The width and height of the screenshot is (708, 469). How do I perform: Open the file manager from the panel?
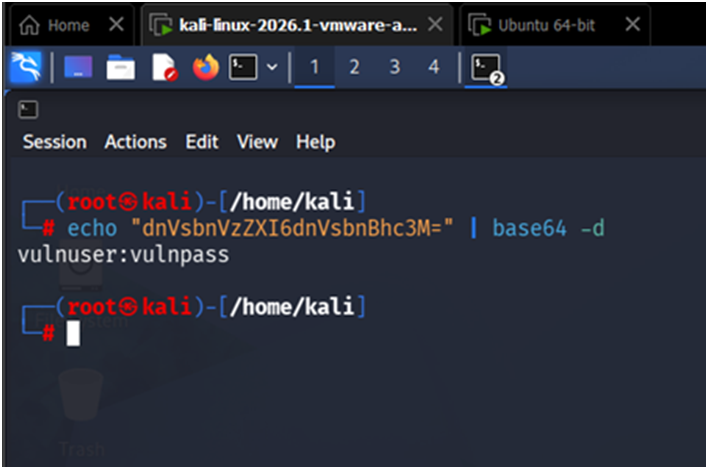point(121,68)
